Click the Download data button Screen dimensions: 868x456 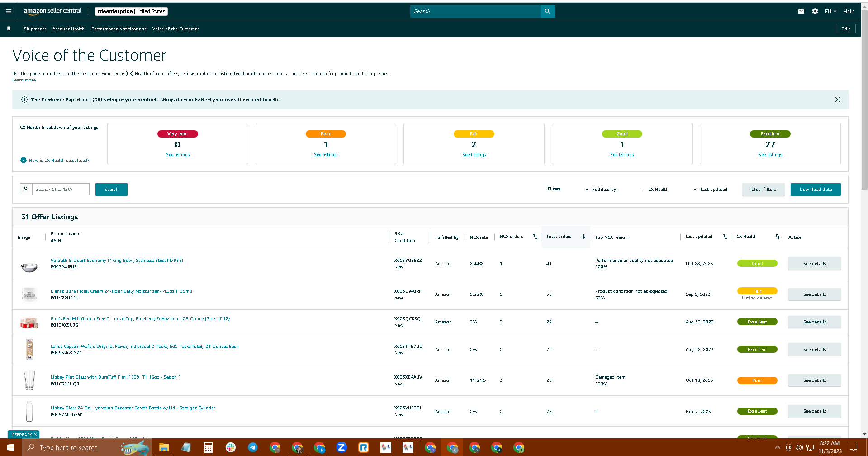coord(816,190)
